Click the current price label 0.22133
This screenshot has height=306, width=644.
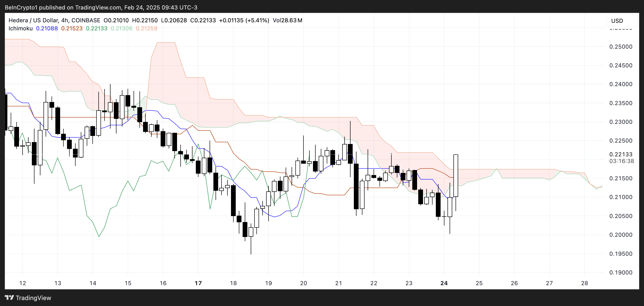pyautogui.click(x=620, y=154)
